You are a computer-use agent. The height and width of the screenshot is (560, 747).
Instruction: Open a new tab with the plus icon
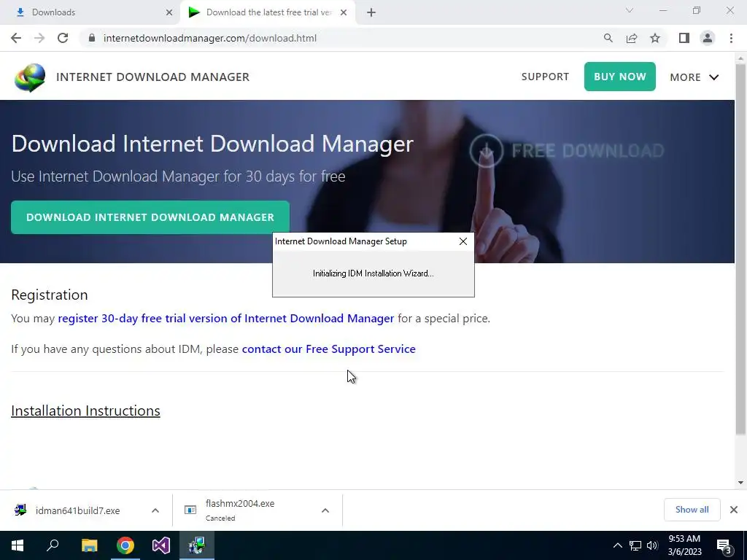[371, 12]
